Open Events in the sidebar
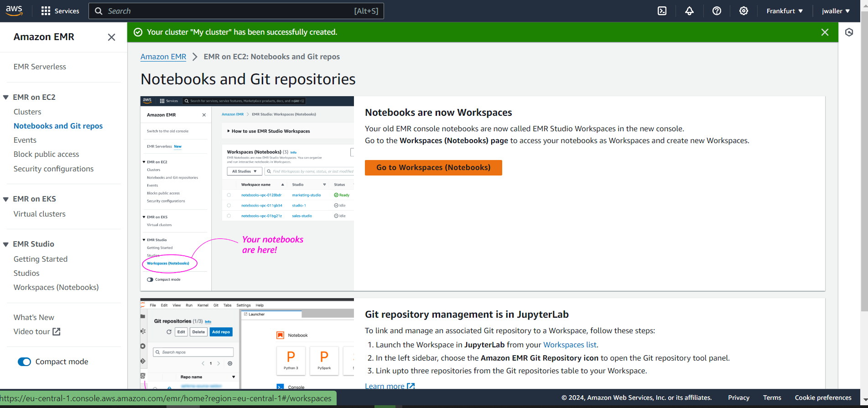Screen dimensions: 868x408 coord(25,140)
